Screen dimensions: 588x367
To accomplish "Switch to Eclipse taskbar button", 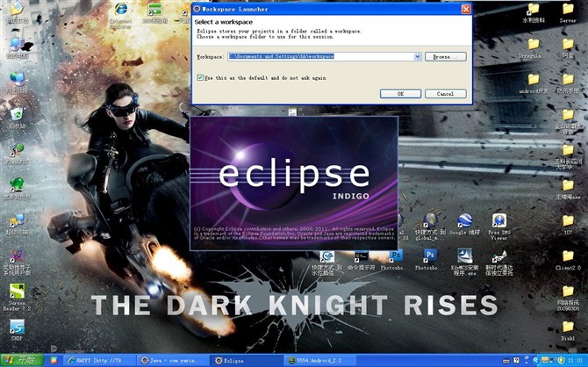I will [246, 360].
